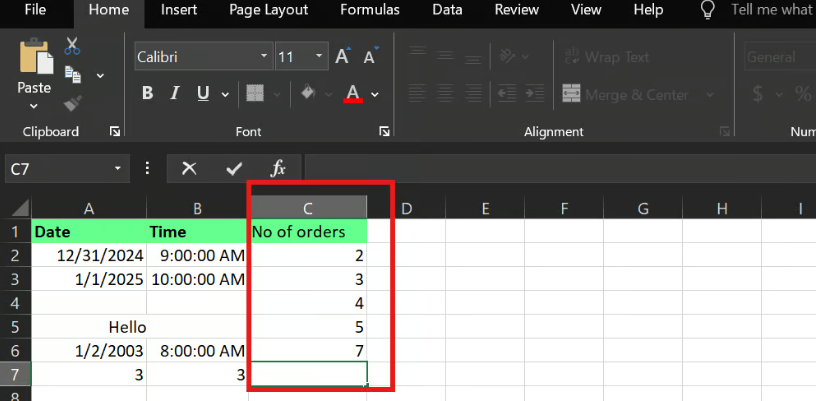Viewport: 816px width, 401px height.
Task: Select the Format Painter brush
Action: click(73, 102)
